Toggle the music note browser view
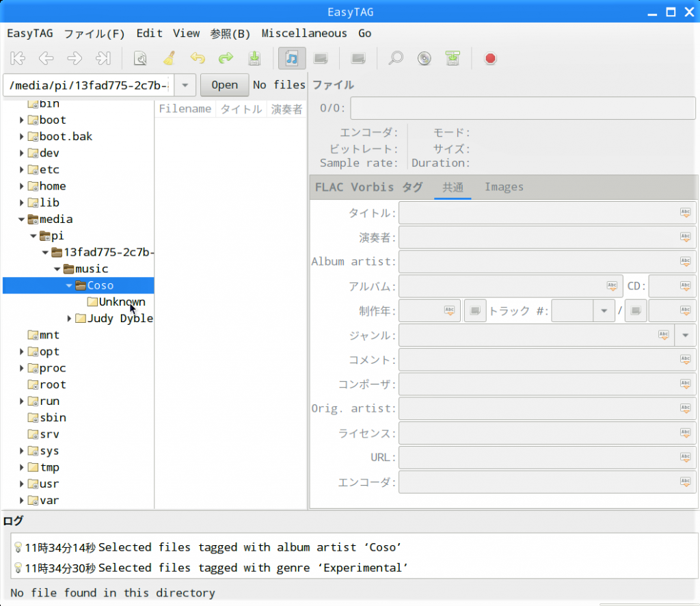Viewport: 700px width, 606px height. (292, 58)
